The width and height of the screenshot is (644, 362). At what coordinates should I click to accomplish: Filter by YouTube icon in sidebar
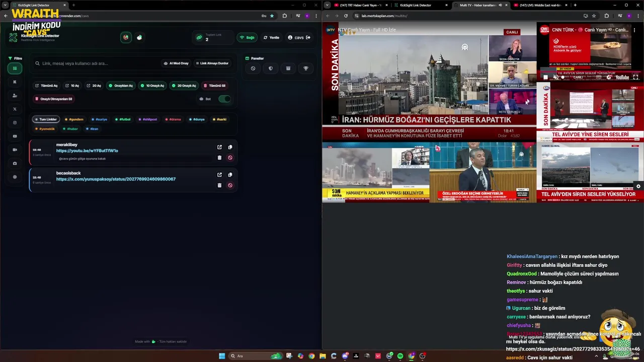15,136
